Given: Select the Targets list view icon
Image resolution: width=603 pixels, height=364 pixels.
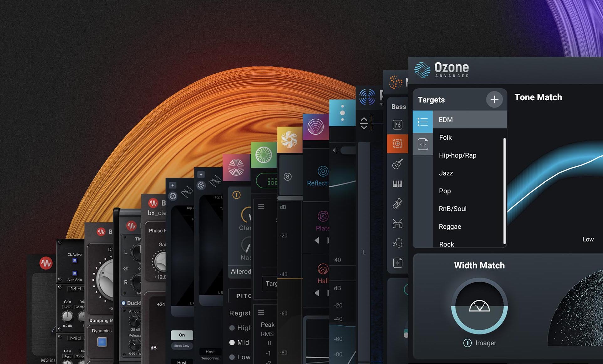Looking at the screenshot, I should tap(422, 121).
